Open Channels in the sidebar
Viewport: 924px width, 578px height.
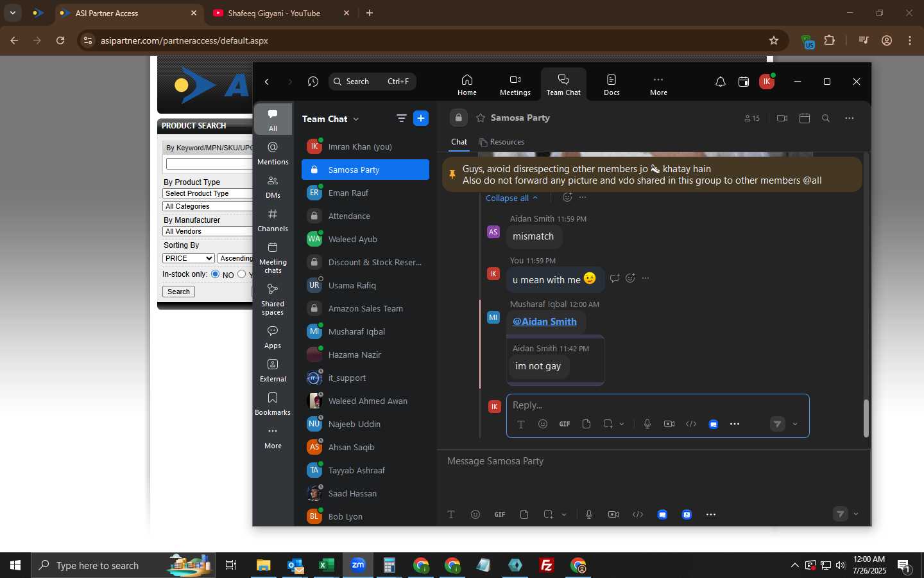click(273, 220)
